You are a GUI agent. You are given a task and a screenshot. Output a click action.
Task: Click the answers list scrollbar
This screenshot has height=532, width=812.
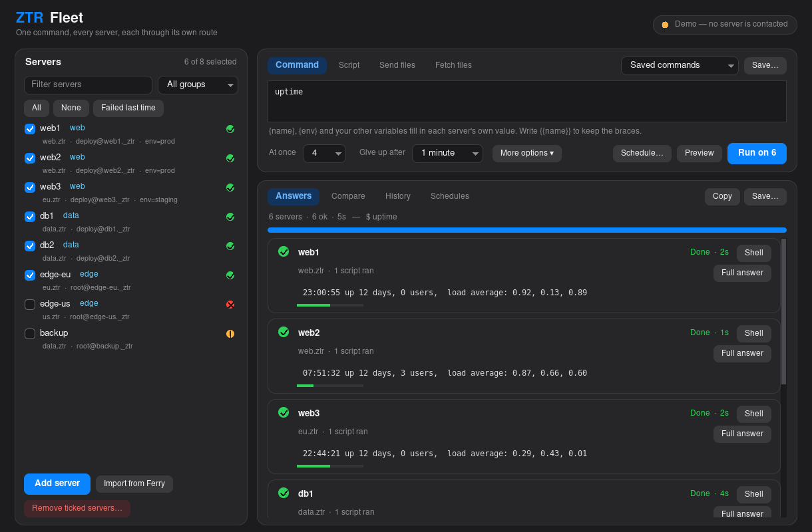784,311
